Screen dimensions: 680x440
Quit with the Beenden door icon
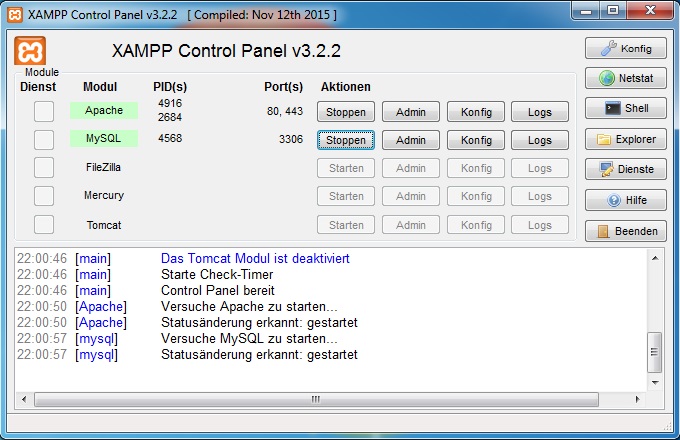tap(625, 231)
